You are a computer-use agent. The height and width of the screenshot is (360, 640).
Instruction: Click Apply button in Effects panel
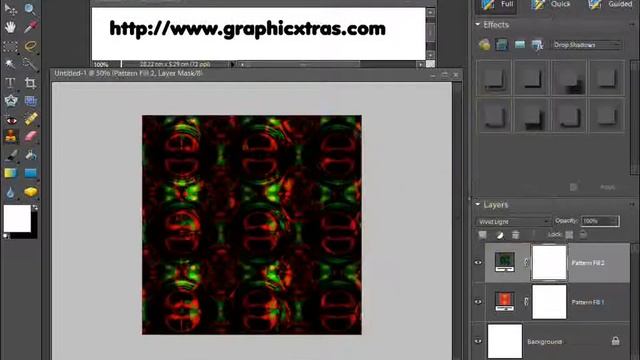point(607,187)
